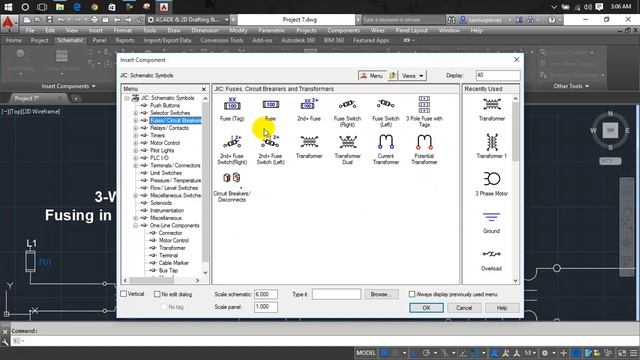Open the workspace selector dropdown
The image size is (640, 360).
tap(188, 20)
